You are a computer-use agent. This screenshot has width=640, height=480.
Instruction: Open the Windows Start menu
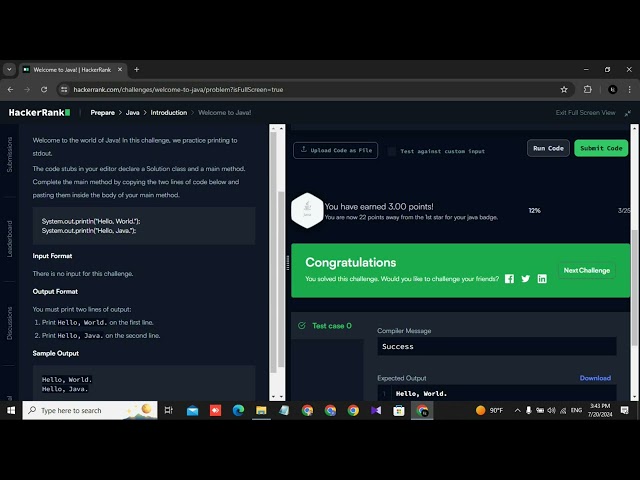(x=11, y=410)
